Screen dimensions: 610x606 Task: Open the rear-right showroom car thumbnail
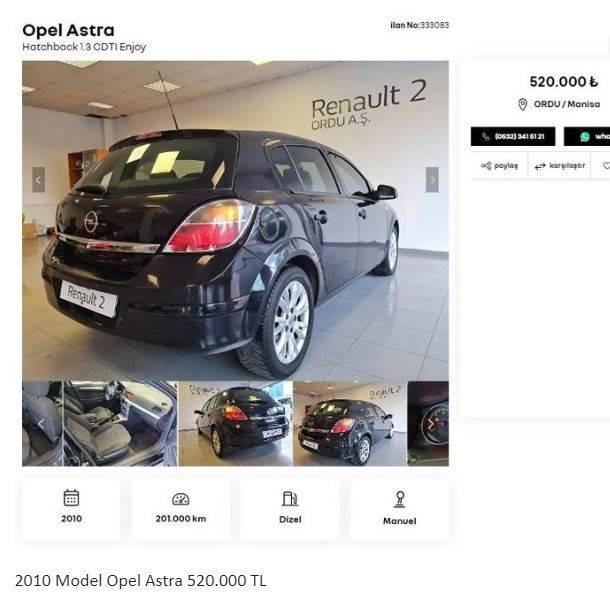350,424
